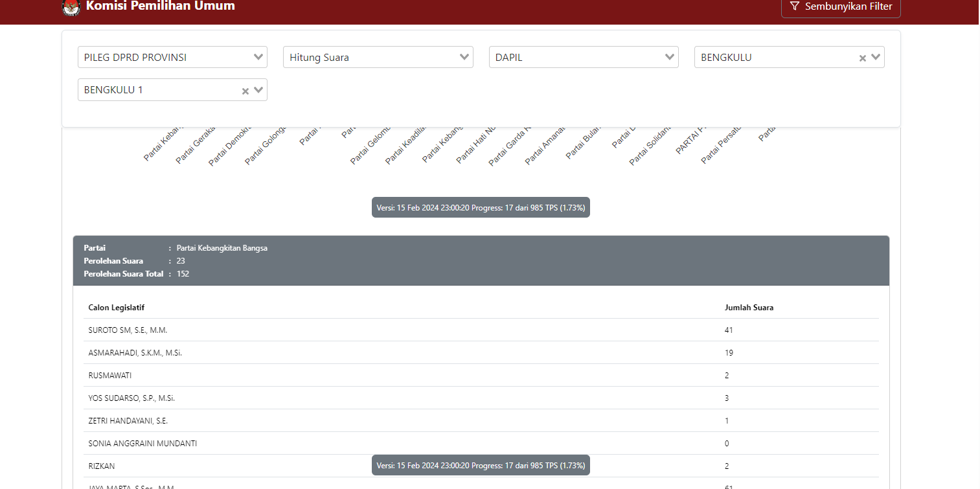This screenshot has height=489, width=980.
Task: Click vote count 1 for ZETRI HANDAYANI
Action: (727, 421)
